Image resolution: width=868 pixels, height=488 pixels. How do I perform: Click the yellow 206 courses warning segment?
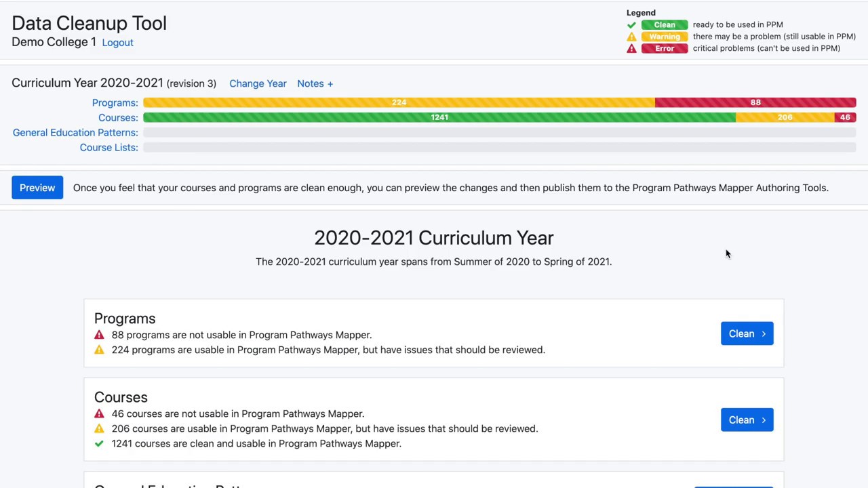[785, 117]
